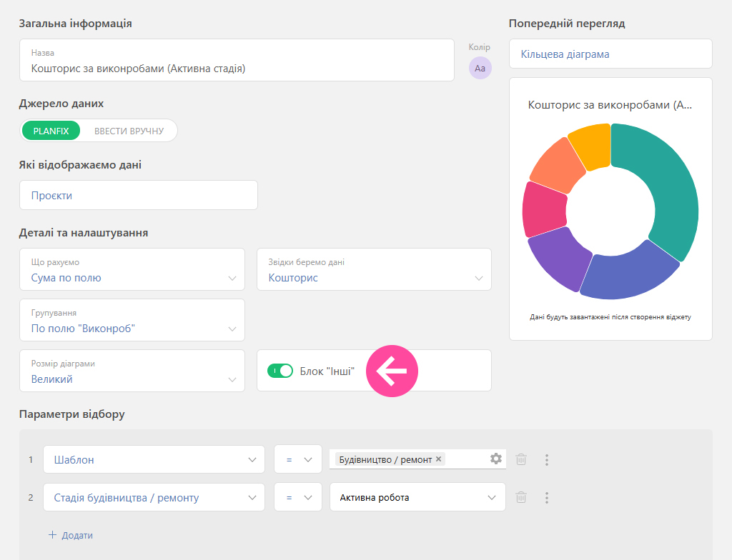This screenshot has width=732, height=560.
Task: Click the note Дані будуть завантажені після створення
Action: click(610, 317)
